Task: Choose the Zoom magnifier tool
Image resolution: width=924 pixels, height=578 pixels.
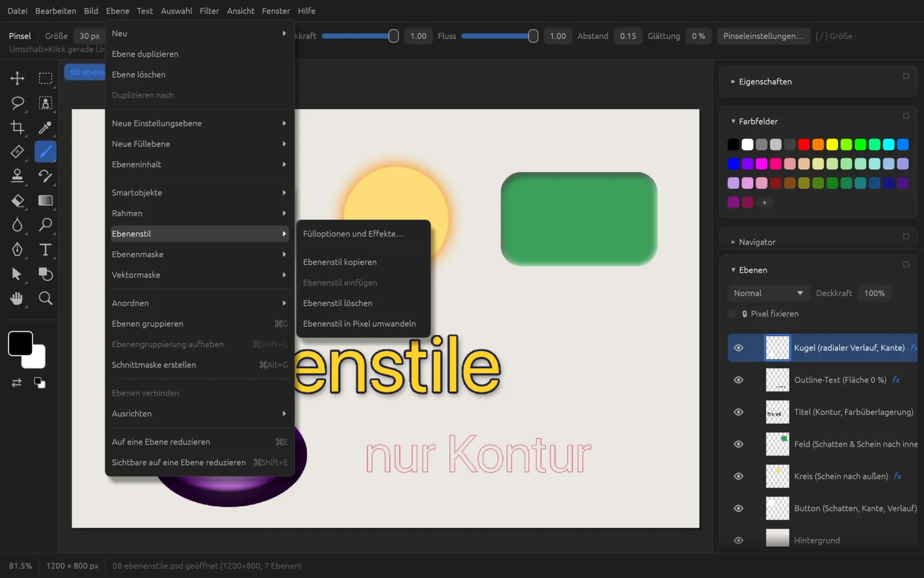Action: (x=45, y=298)
